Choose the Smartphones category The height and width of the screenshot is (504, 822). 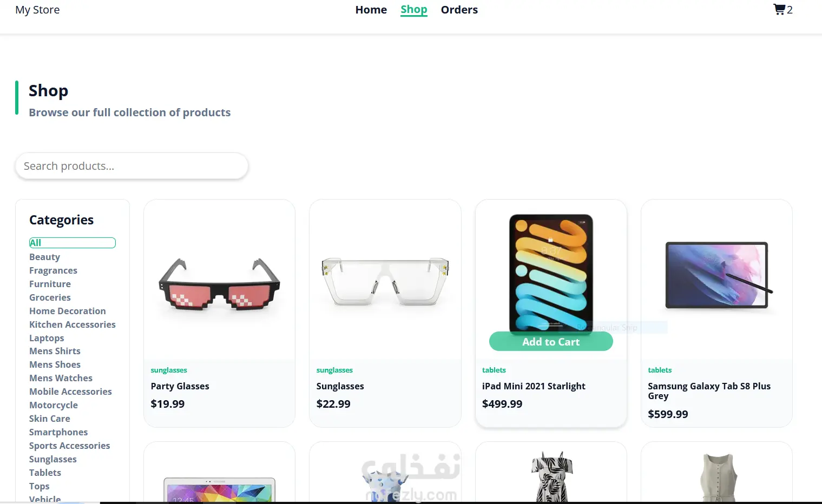pos(58,432)
